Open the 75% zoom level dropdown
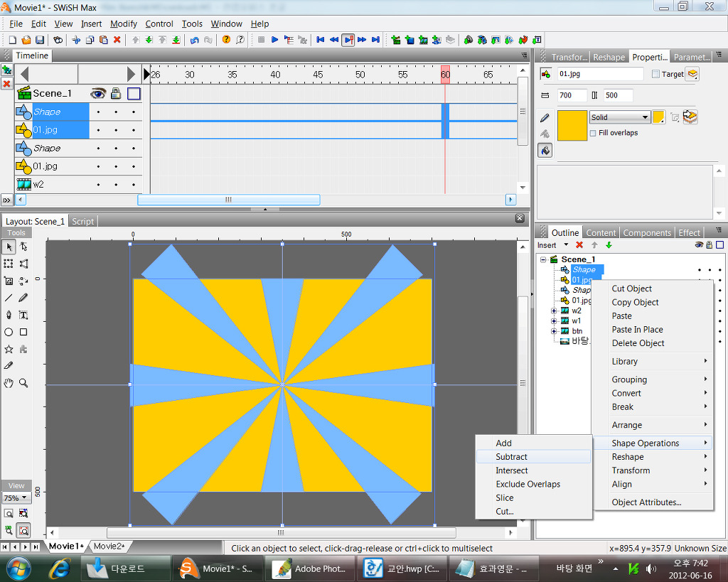Image resolution: width=728 pixels, height=582 pixels. pyautogui.click(x=16, y=498)
